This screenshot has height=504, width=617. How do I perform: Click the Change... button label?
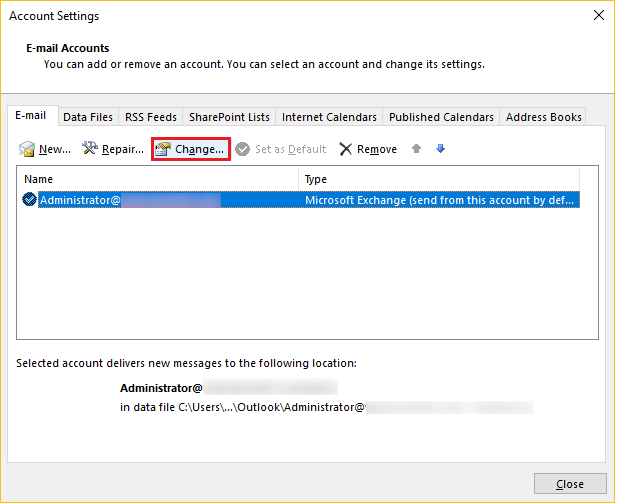[200, 149]
